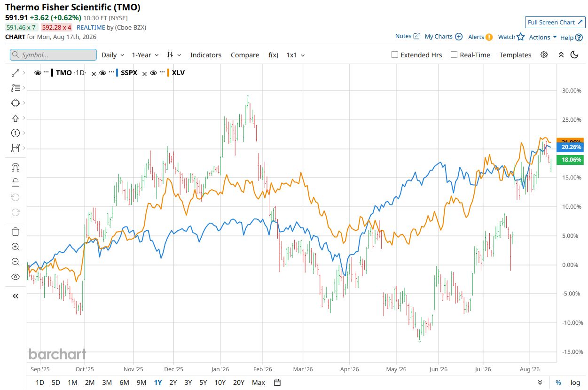Screen dimensions: 588x390
Task: Enable the Extended Hrs checkbox
Action: 395,55
